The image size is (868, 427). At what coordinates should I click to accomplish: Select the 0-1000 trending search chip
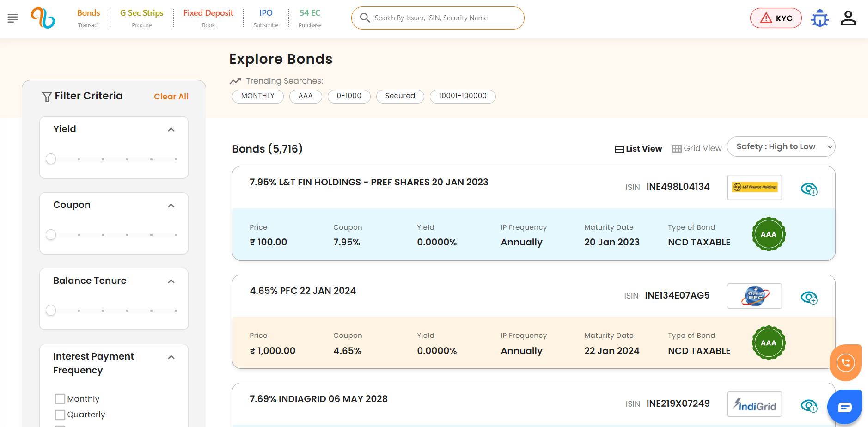[x=349, y=96]
